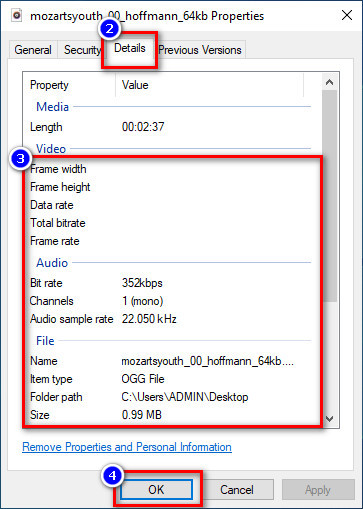Click the OGG File value
Screen dimensions: 363x509
pyautogui.click(x=143, y=379)
